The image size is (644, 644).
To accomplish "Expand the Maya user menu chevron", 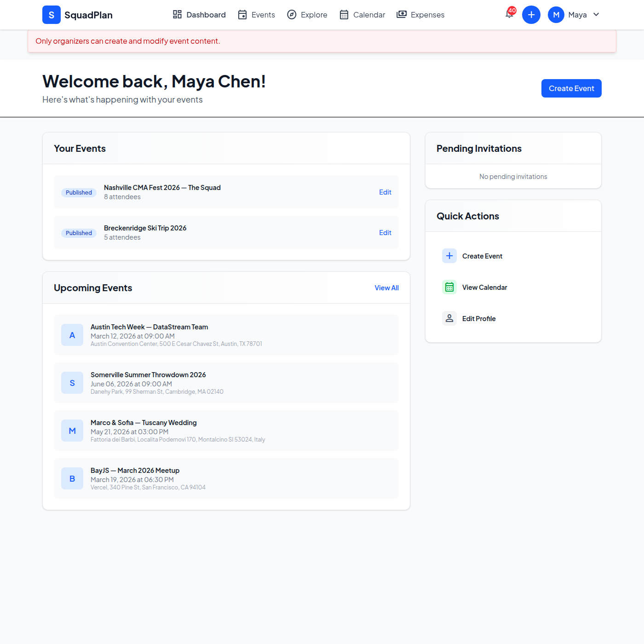I will tap(596, 15).
